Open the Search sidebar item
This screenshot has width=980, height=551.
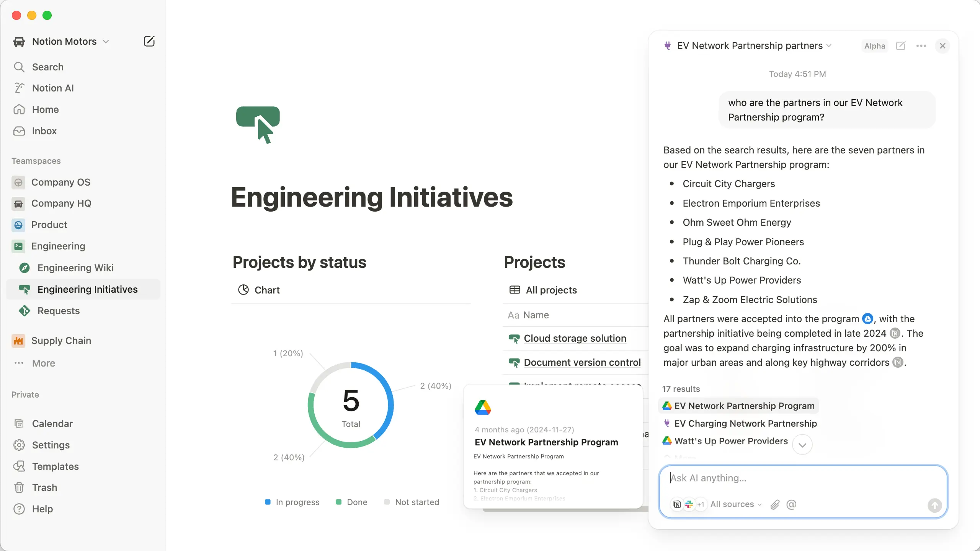pyautogui.click(x=47, y=67)
